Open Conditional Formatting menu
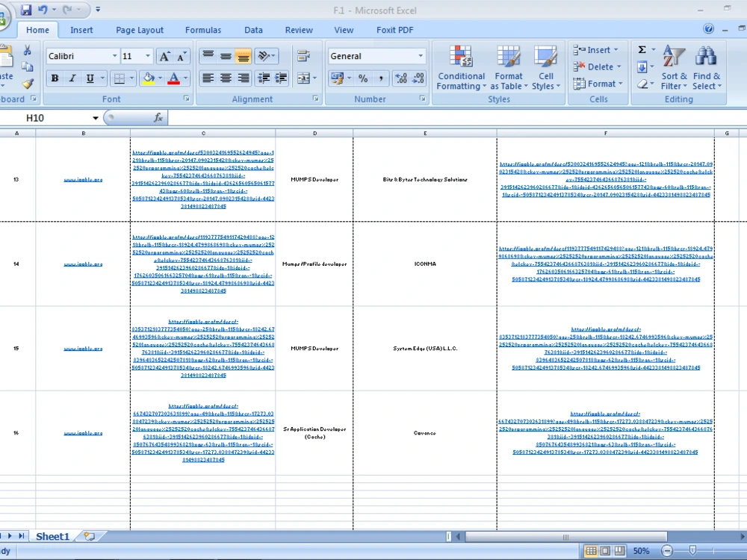This screenshot has width=747, height=560. (x=461, y=68)
